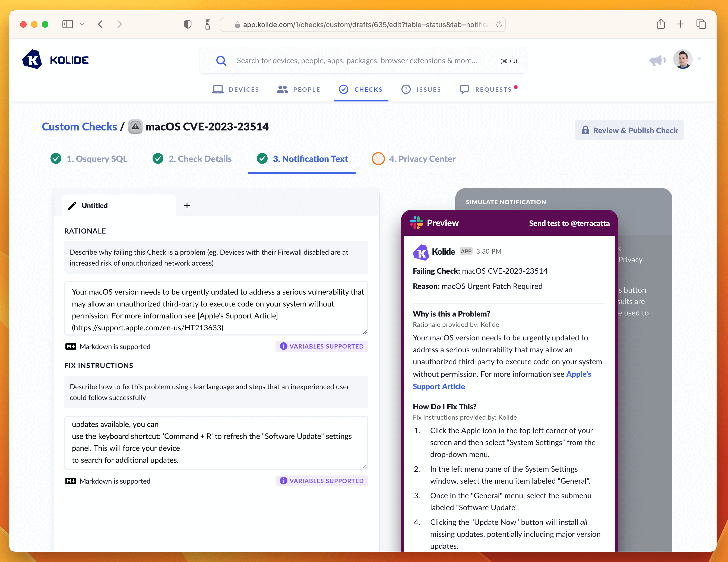This screenshot has width=728, height=562.
Task: Click the Safari sidebar toggle icon
Action: [68, 24]
